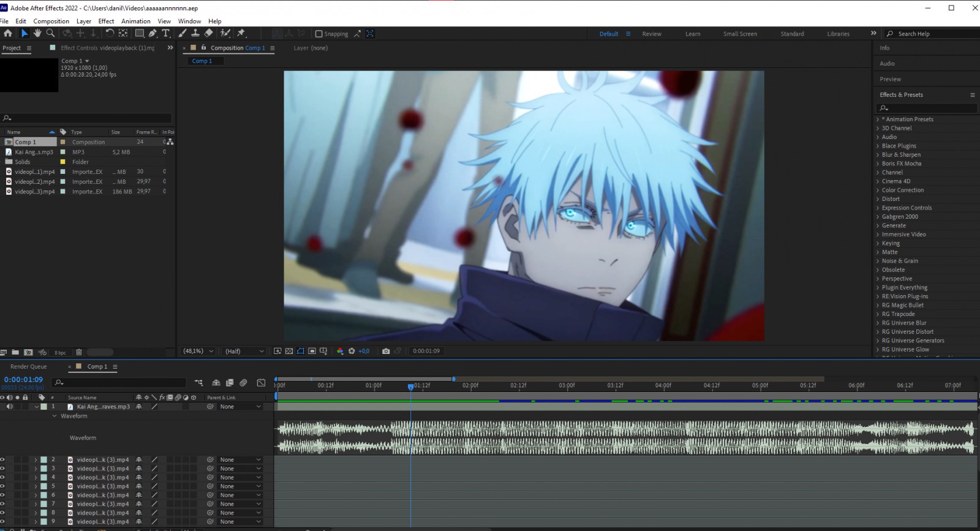Activate the Type text tool
Viewport: 980px width, 531px height.
tap(166, 33)
